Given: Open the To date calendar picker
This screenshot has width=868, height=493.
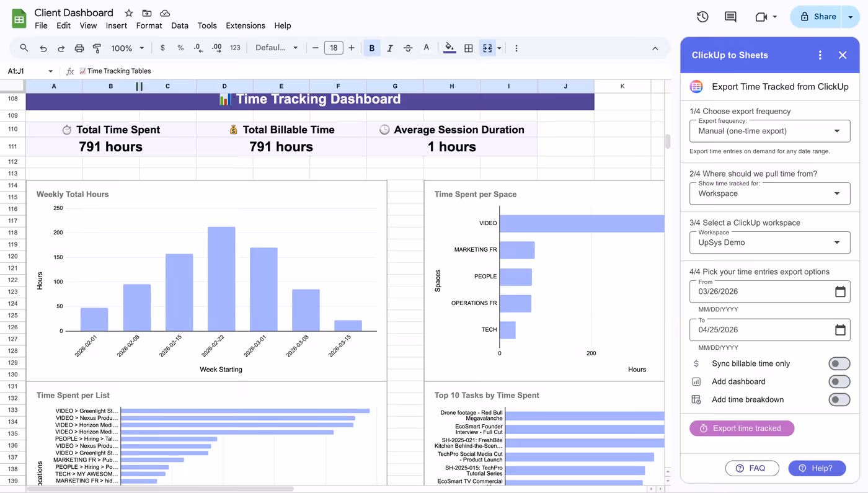Looking at the screenshot, I should pos(840,330).
